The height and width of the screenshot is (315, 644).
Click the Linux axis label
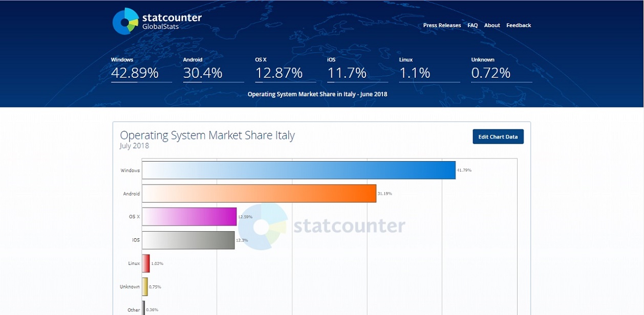tap(134, 263)
